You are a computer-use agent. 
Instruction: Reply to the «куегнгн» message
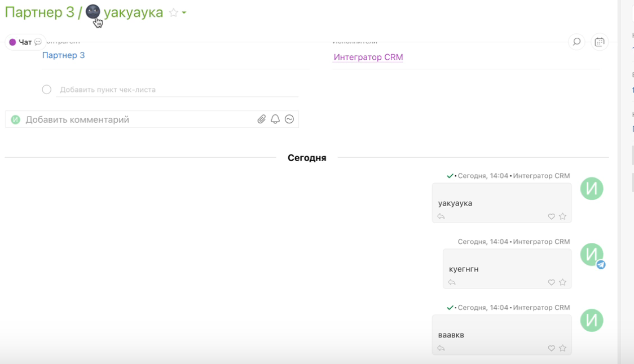[x=452, y=282]
